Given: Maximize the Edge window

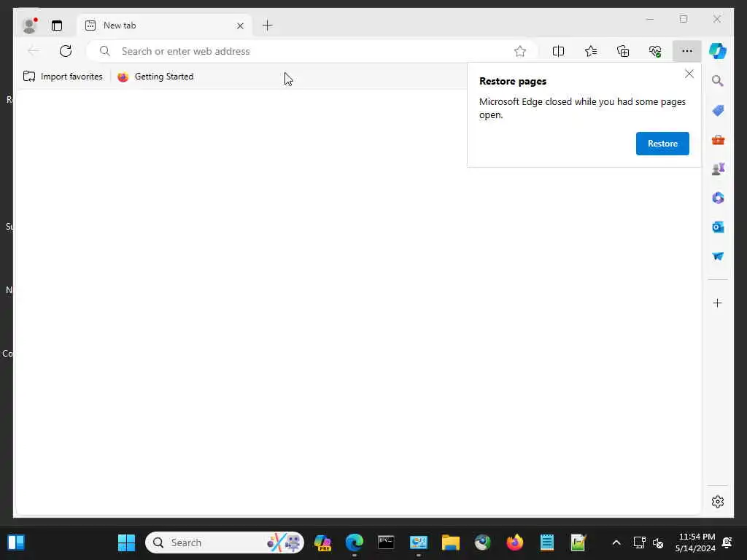Looking at the screenshot, I should click(683, 19).
